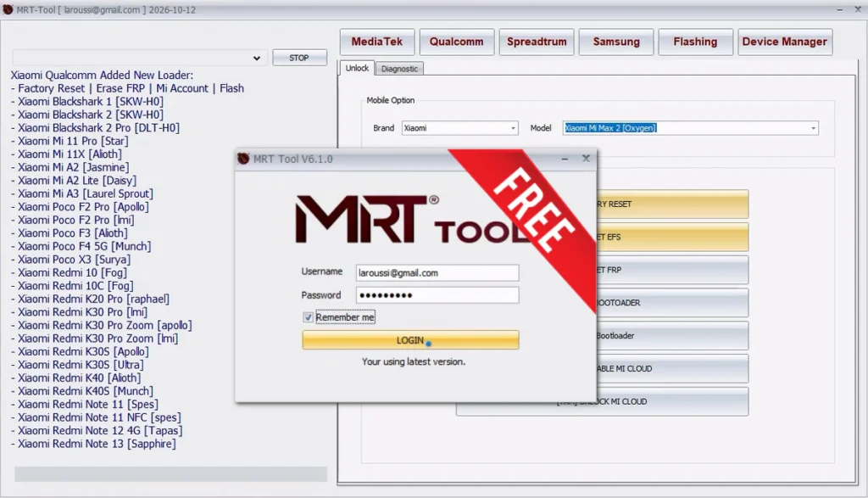Screen dimensions: 868x498
Task: Close the MRT Tool login dialog
Action: (586, 159)
